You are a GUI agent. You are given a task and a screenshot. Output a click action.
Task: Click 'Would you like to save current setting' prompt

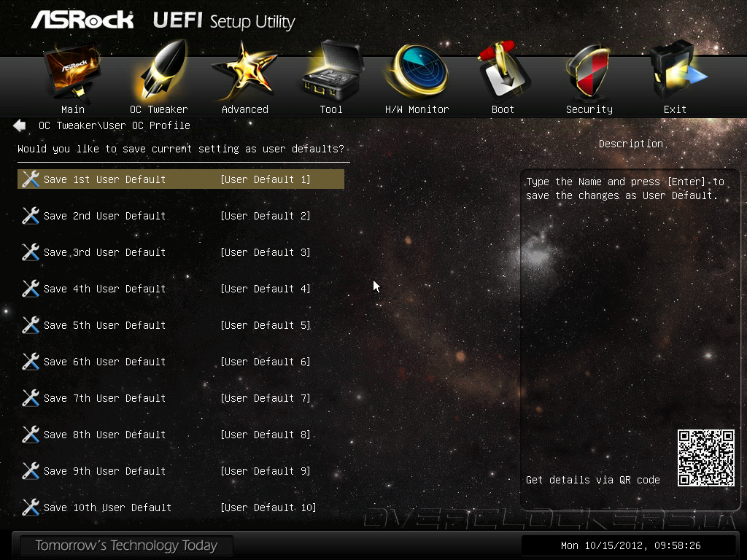click(x=181, y=149)
